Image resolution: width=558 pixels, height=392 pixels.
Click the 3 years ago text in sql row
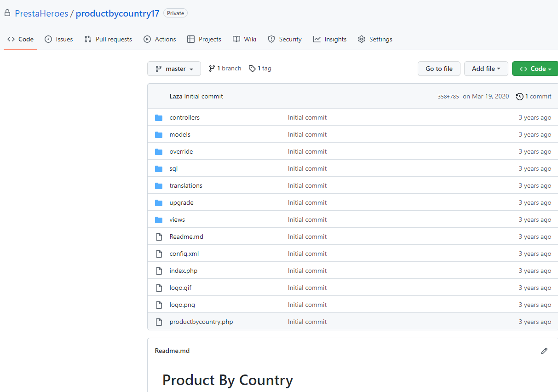pos(535,169)
